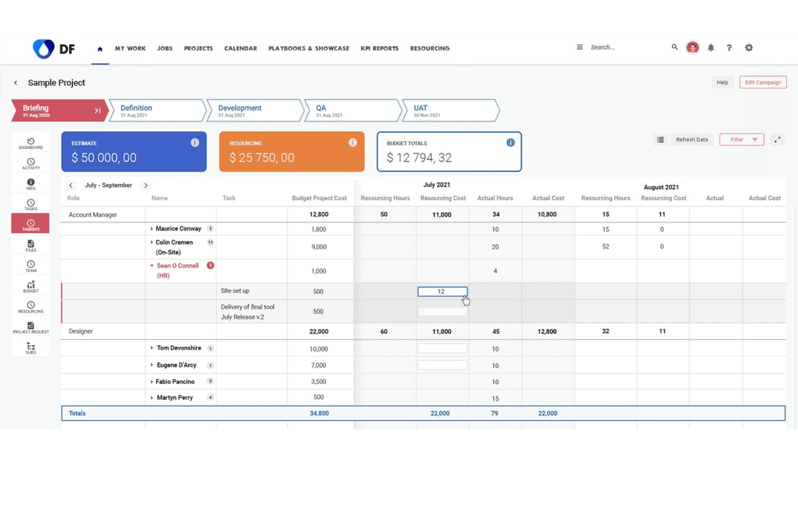Screen dimensions: 798x532
Task: Go back using the arrow beside Sample Project
Action: point(16,82)
